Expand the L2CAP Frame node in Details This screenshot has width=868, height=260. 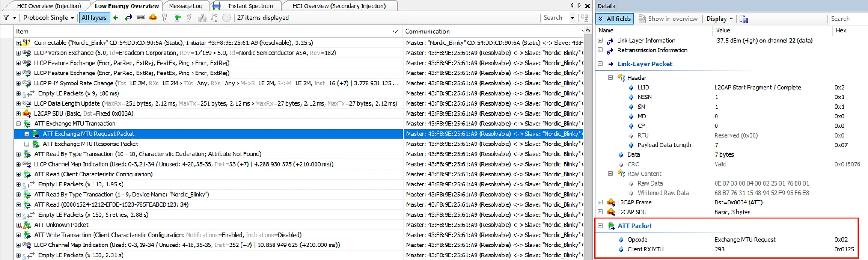click(600, 202)
